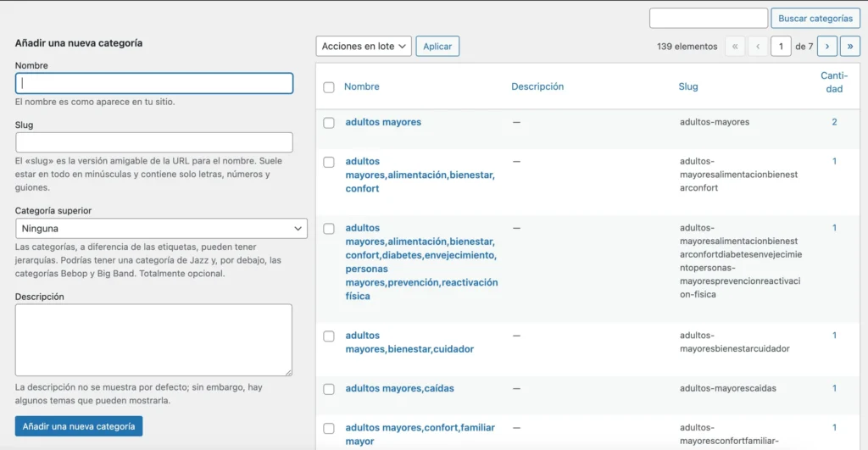Select checkbox for category ending "reactivación física"

pyautogui.click(x=329, y=228)
